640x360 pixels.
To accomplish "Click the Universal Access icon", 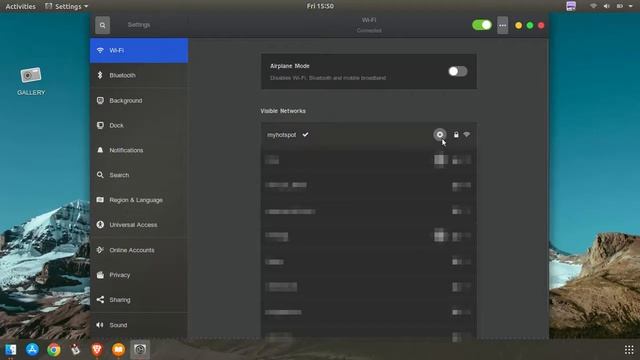I will [x=100, y=224].
